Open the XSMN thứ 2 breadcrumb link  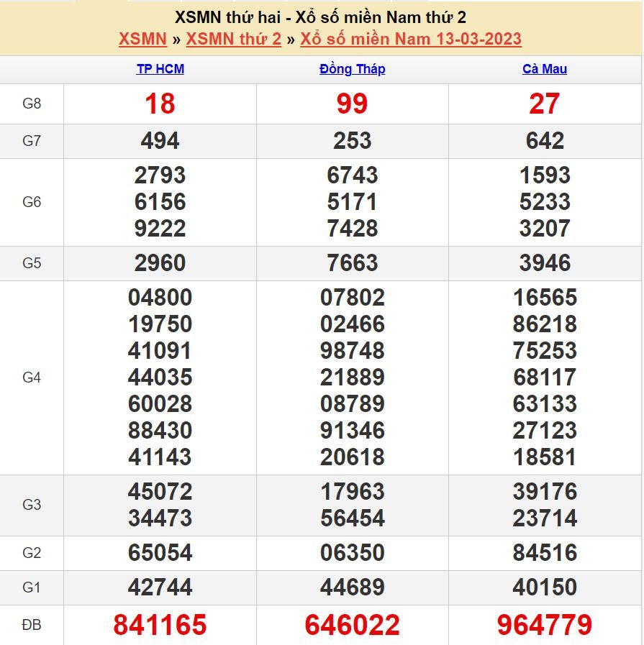pos(234,39)
